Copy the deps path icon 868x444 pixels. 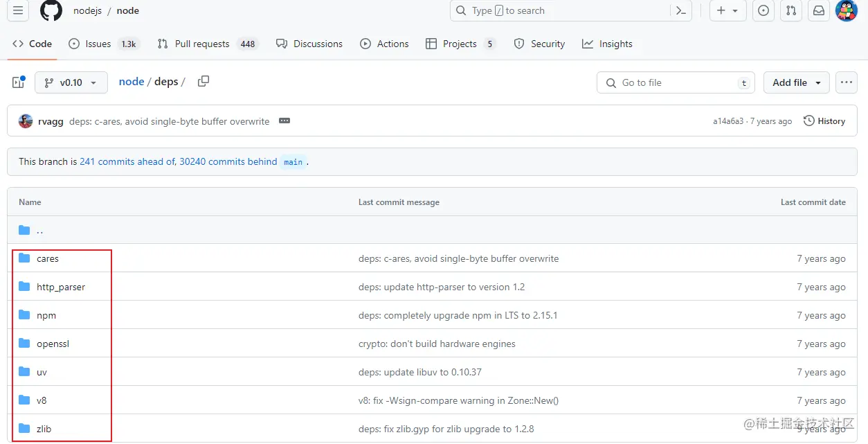tap(203, 82)
